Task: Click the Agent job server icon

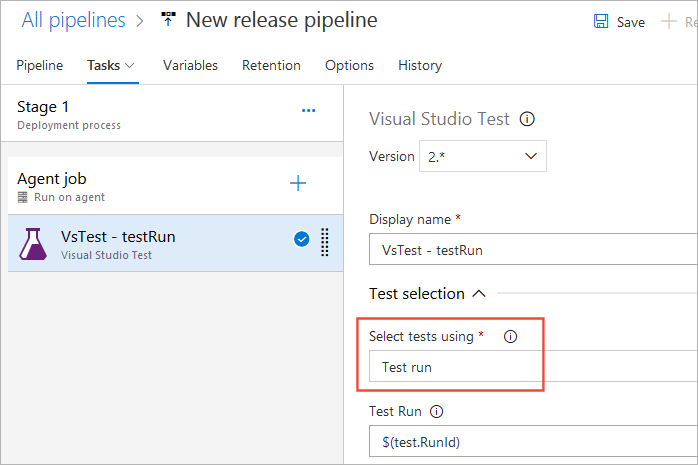Action: pos(23,198)
